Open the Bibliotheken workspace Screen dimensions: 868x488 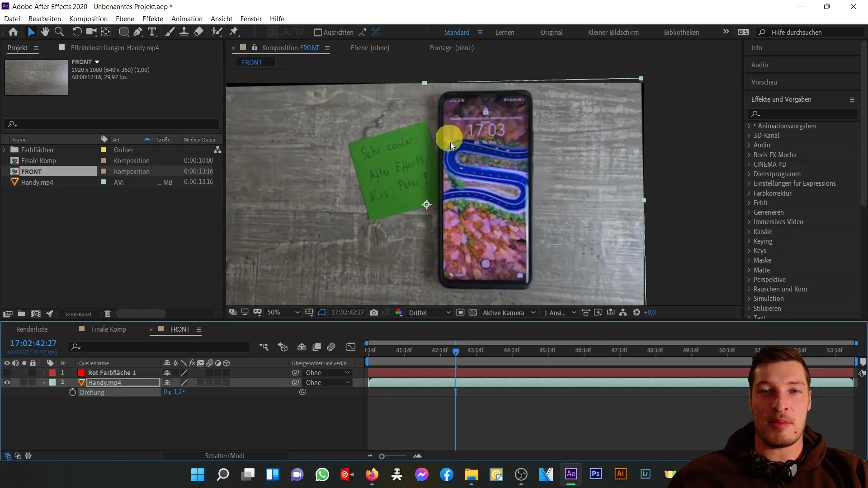pos(681,33)
